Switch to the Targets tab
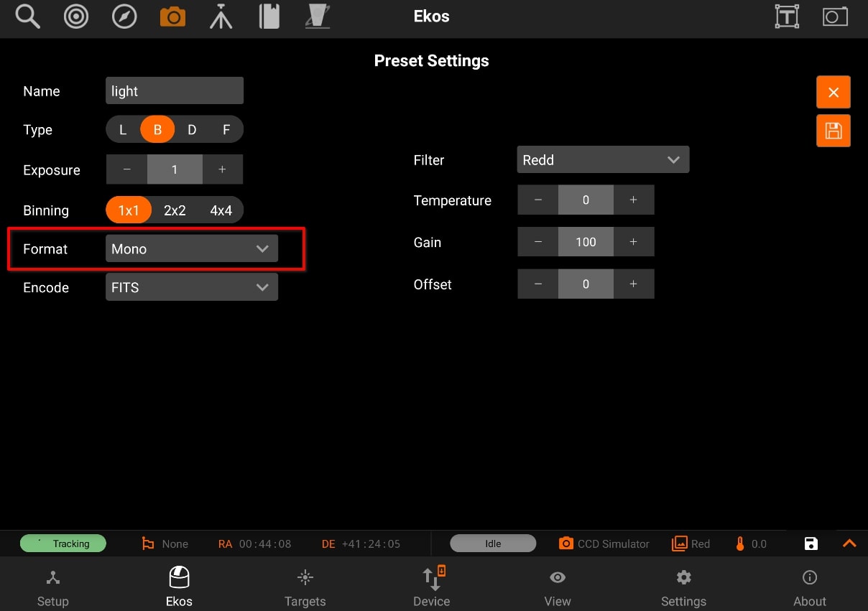The image size is (868, 611). click(x=305, y=588)
